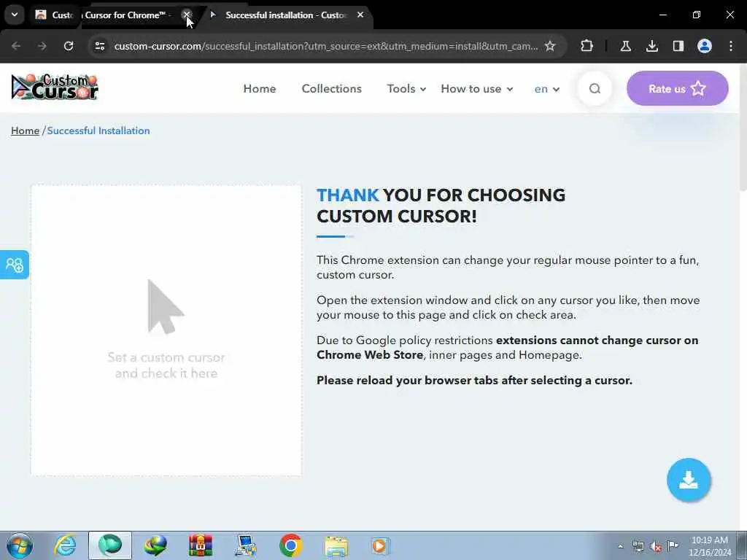
Task: Click the site search magnifier button
Action: pyautogui.click(x=595, y=88)
